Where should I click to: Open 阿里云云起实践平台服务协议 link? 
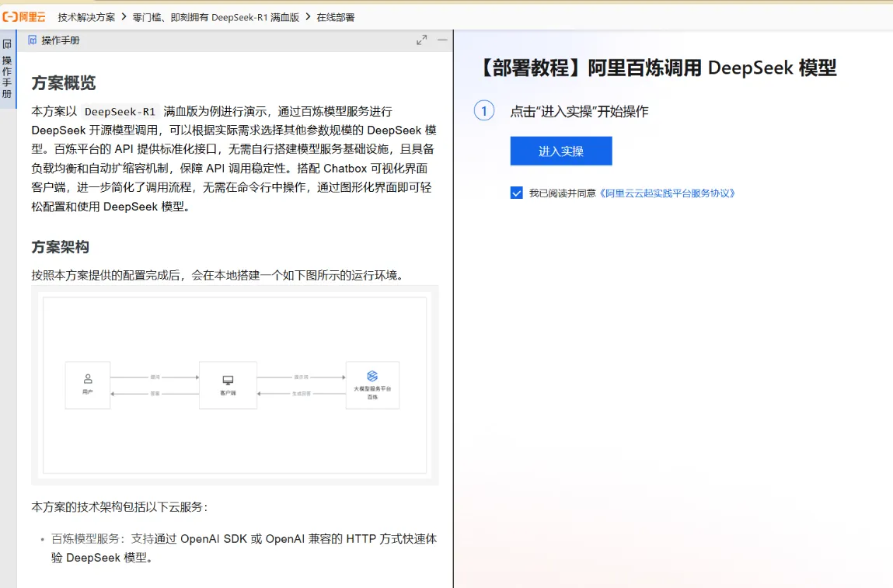667,193
